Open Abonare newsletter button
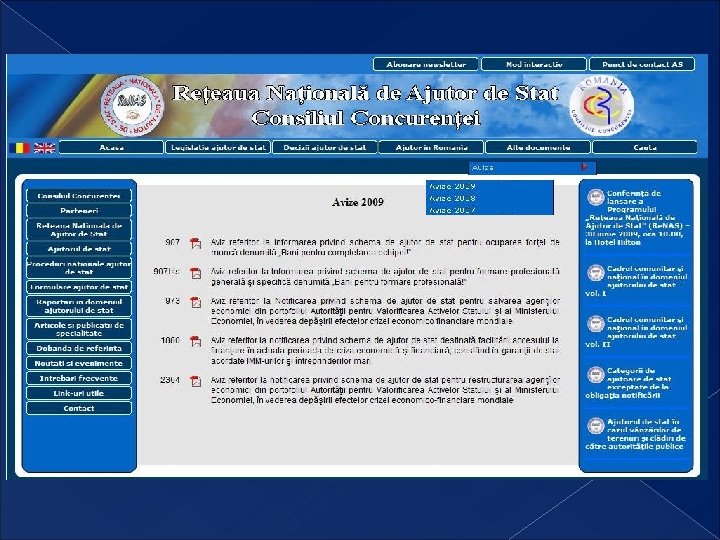 426,64
